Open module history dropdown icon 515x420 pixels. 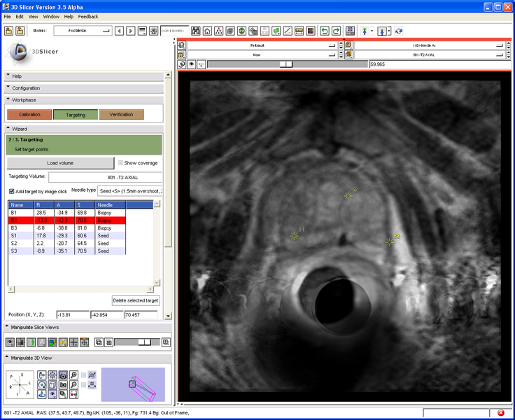pyautogui.click(x=142, y=31)
